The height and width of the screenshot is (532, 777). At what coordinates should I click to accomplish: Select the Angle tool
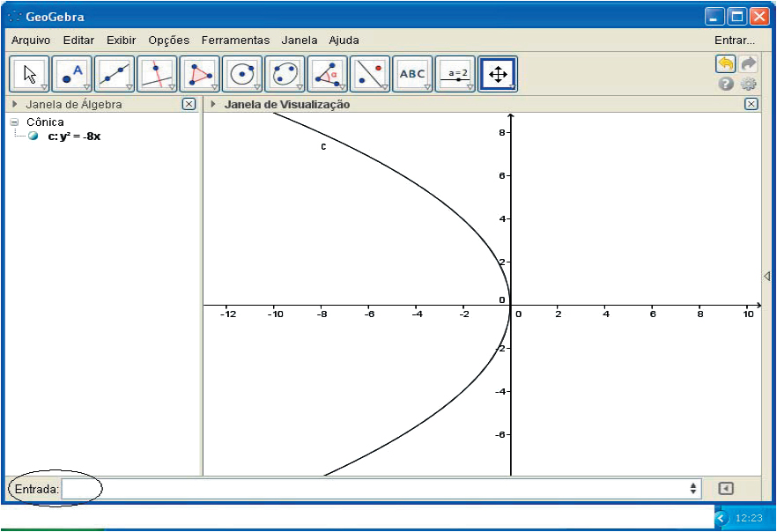[x=327, y=75]
